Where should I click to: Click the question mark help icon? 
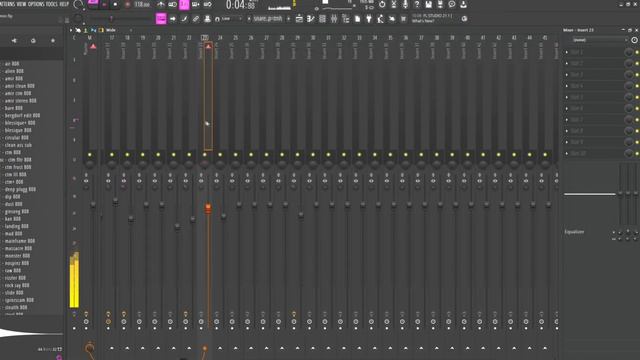point(417,4)
